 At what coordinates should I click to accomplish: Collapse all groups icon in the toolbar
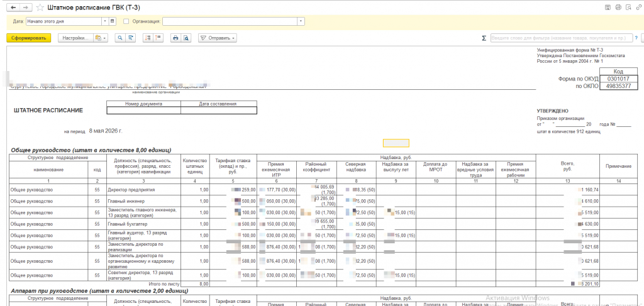click(x=158, y=38)
